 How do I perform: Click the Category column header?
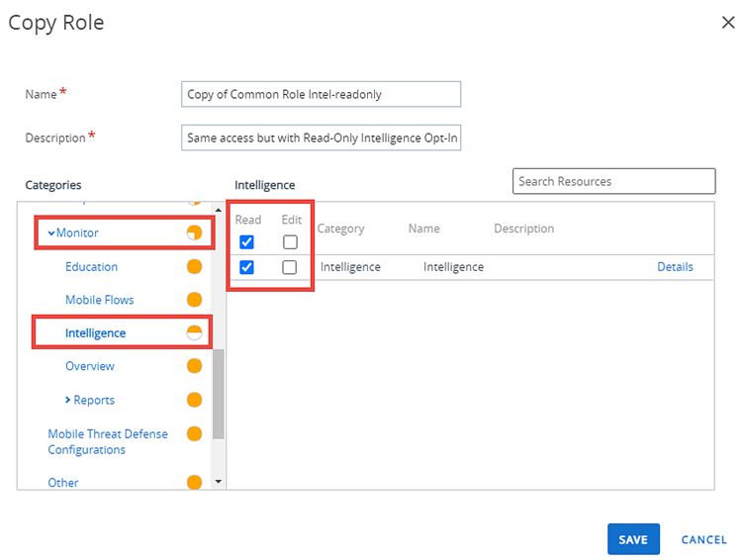coord(340,229)
